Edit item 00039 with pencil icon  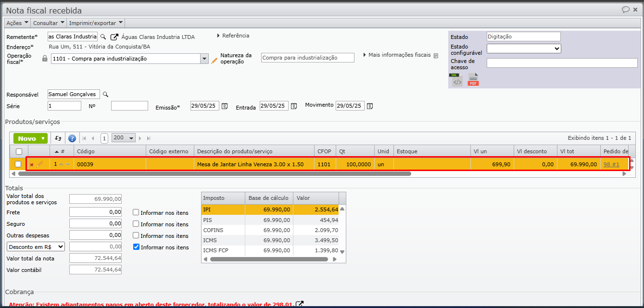click(x=39, y=164)
